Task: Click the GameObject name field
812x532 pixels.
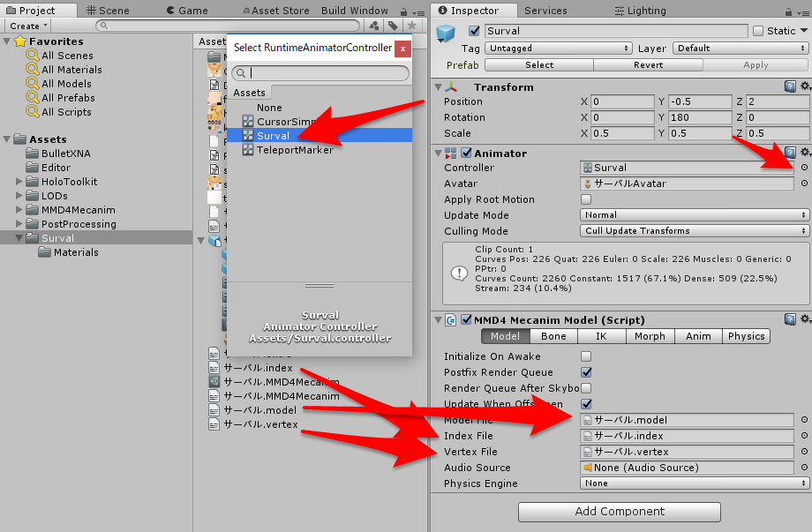Action: tap(616, 31)
